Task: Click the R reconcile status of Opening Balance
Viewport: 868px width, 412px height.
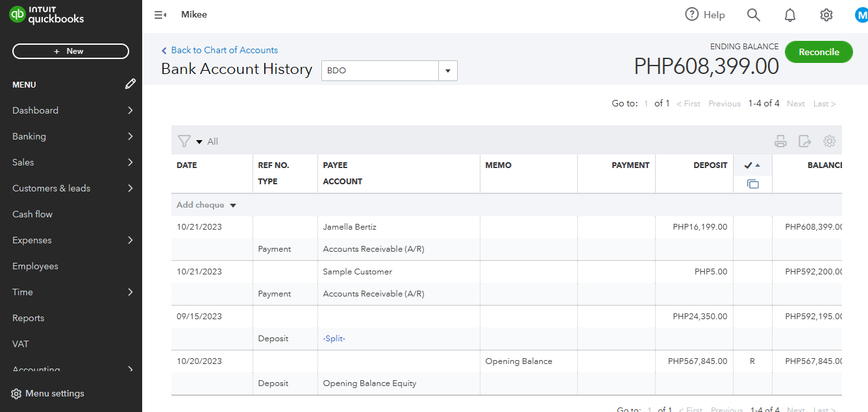Action: click(752, 361)
